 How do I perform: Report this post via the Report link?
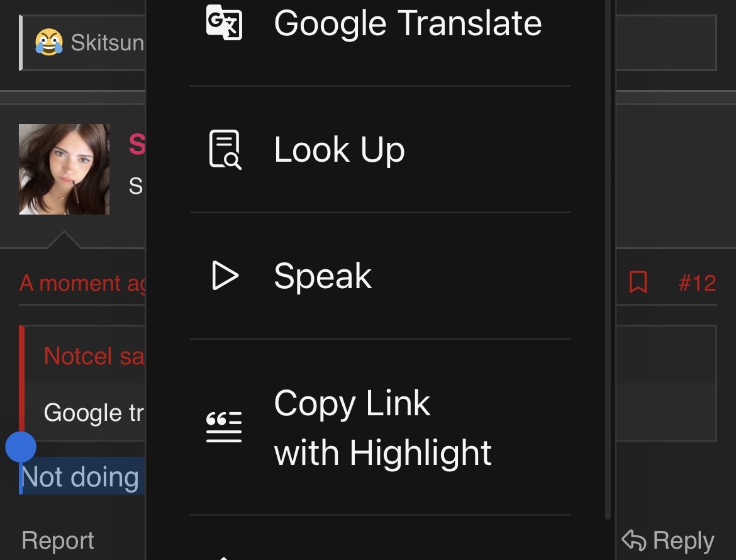(x=58, y=540)
